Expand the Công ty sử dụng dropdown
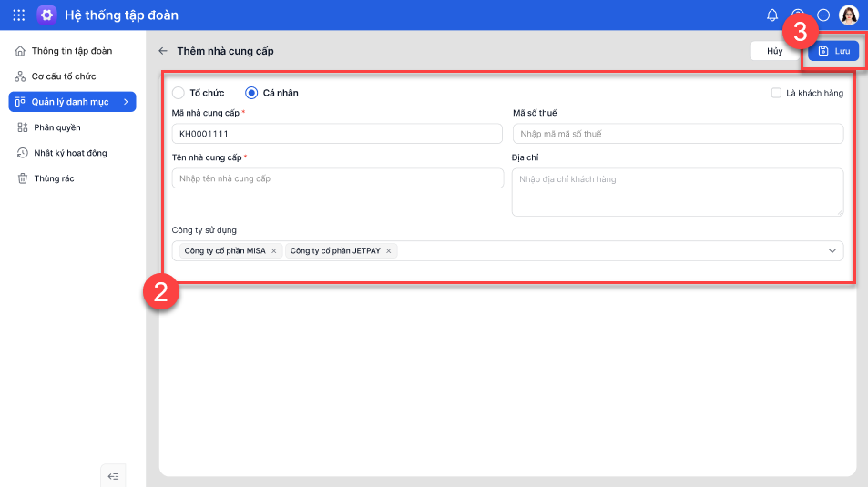The image size is (868, 487). click(832, 250)
